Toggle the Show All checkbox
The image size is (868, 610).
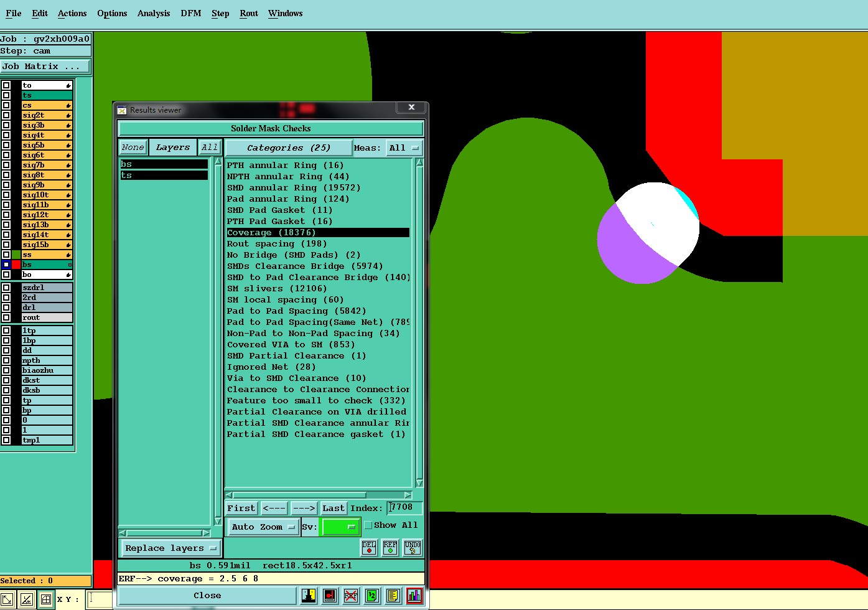pos(368,525)
